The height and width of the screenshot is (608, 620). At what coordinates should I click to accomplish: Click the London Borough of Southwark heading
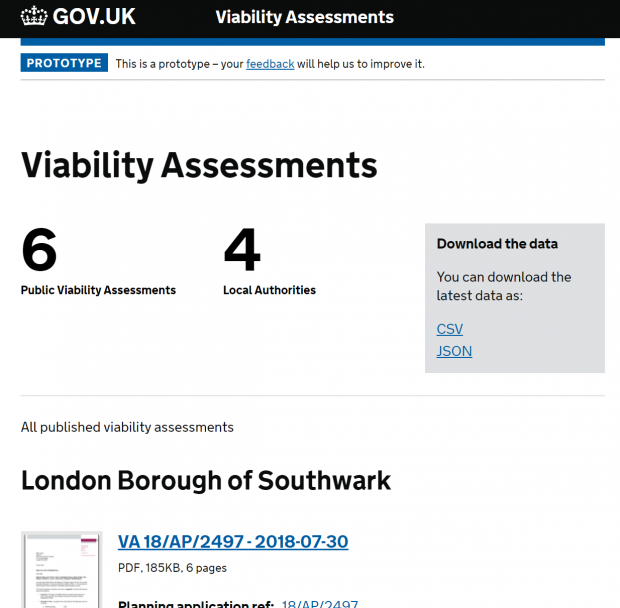click(x=206, y=481)
